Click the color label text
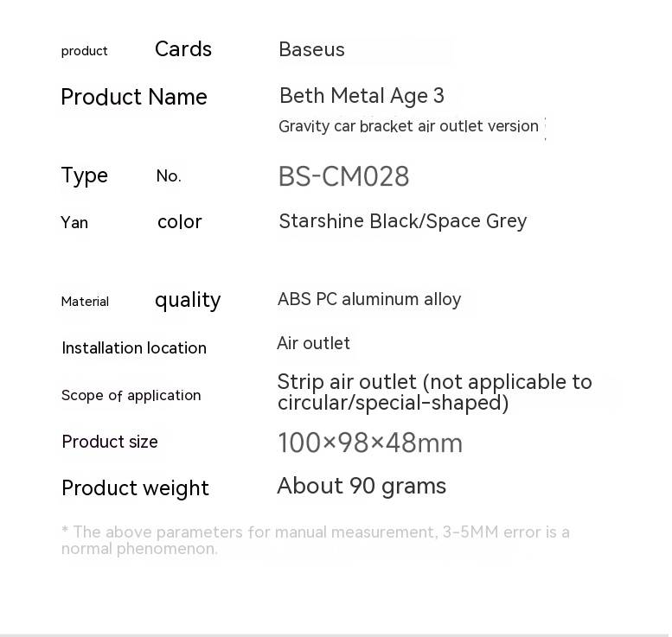 point(180,222)
